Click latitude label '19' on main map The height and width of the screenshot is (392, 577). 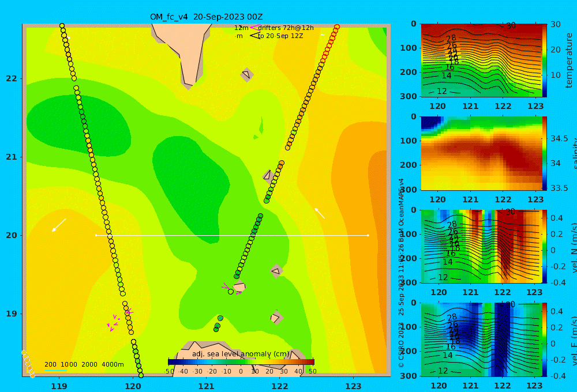[12, 314]
